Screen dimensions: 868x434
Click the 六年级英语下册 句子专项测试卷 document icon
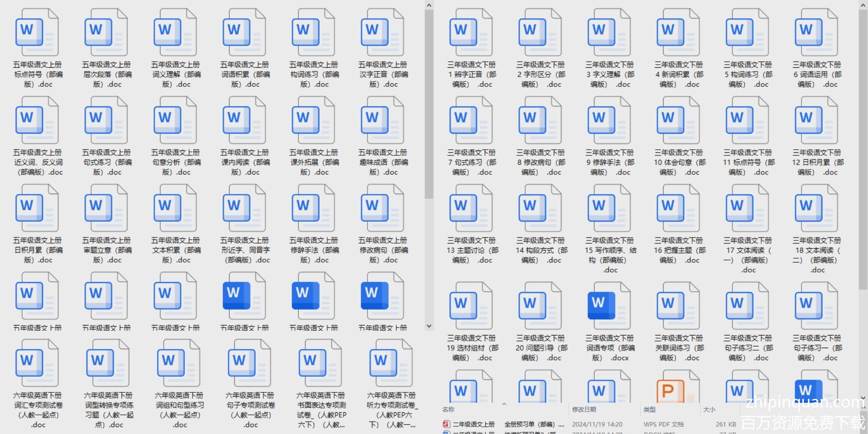pos(250,363)
